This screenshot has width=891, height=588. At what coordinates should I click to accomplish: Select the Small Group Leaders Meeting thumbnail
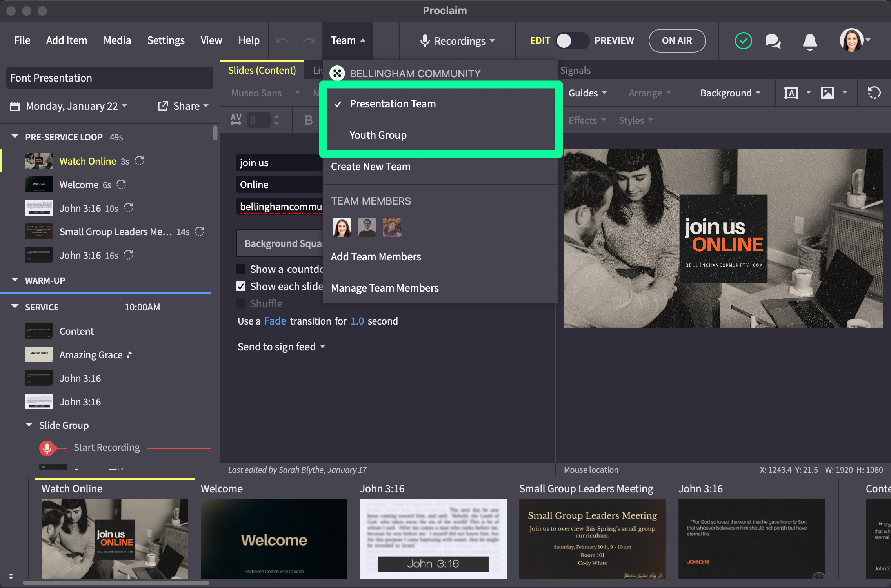point(592,538)
